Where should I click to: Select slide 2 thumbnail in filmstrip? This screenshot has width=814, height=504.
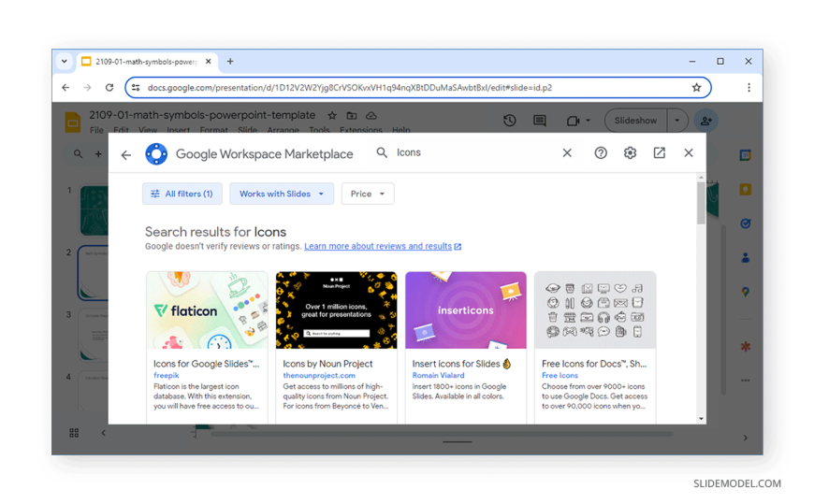click(94, 273)
